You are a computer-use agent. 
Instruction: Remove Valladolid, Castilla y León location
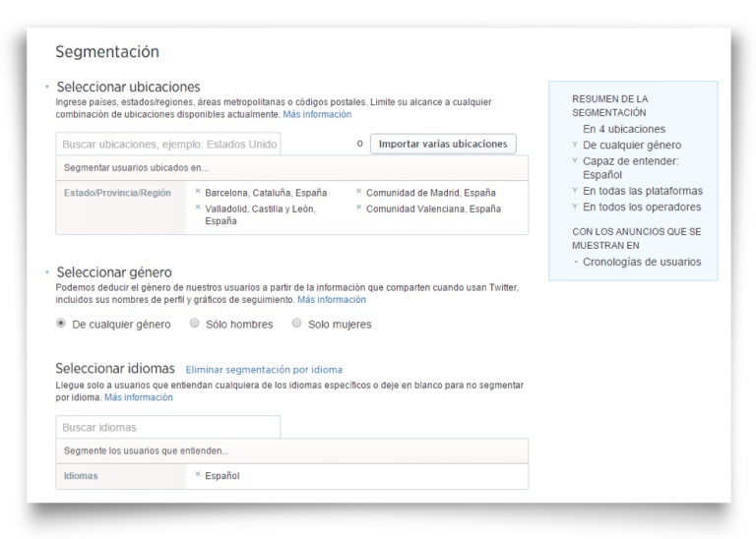[x=198, y=208]
